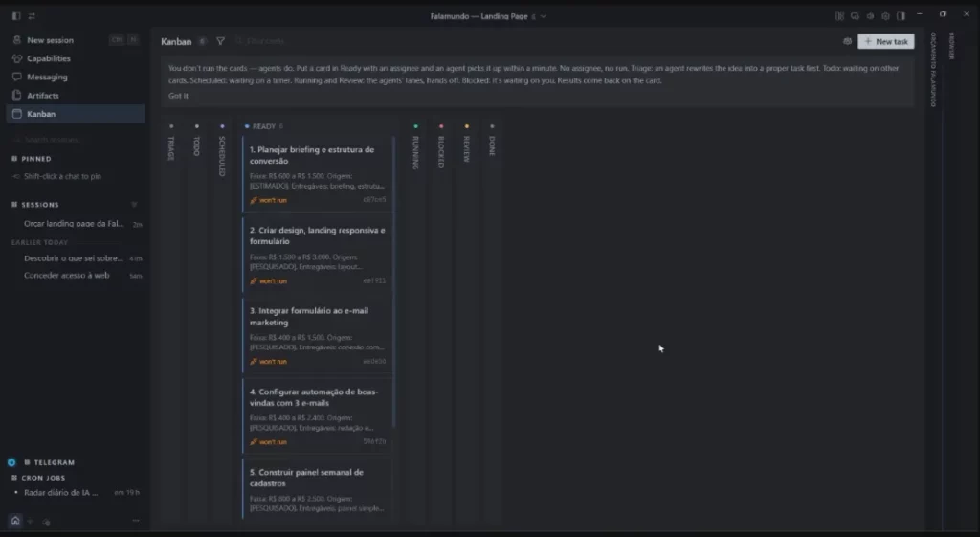Click the home icon at sidebar bottom

click(x=15, y=520)
